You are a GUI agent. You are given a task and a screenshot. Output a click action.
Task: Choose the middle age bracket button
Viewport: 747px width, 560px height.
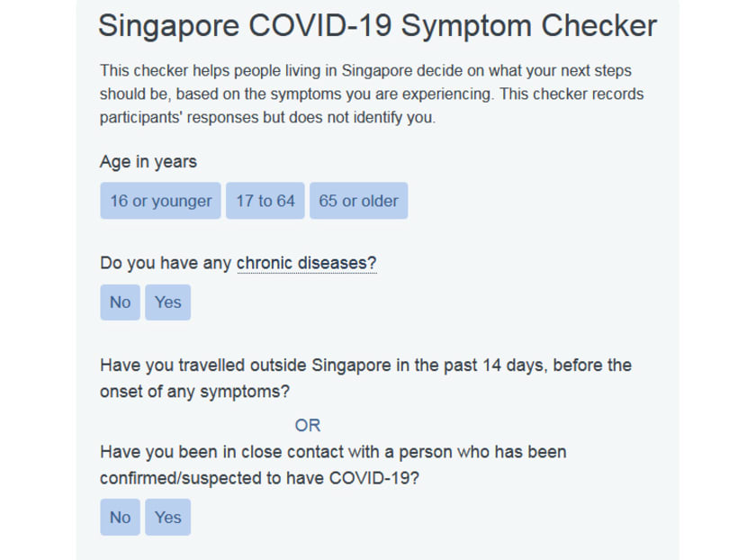click(265, 200)
